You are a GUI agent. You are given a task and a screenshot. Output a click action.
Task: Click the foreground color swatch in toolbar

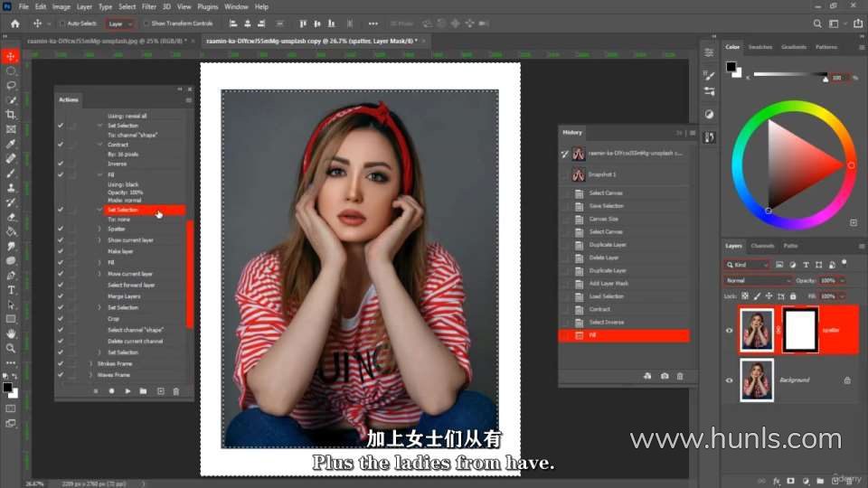(x=7, y=387)
